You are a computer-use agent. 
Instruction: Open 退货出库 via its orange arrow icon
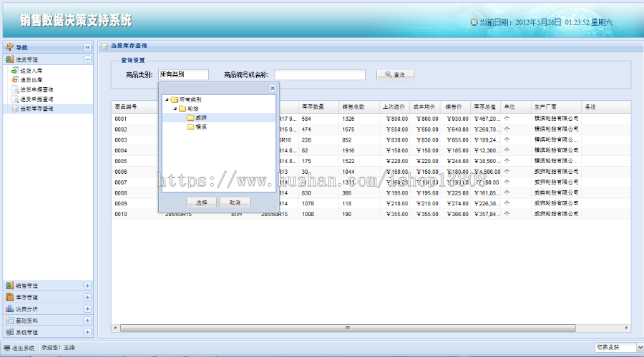pyautogui.click(x=15, y=79)
